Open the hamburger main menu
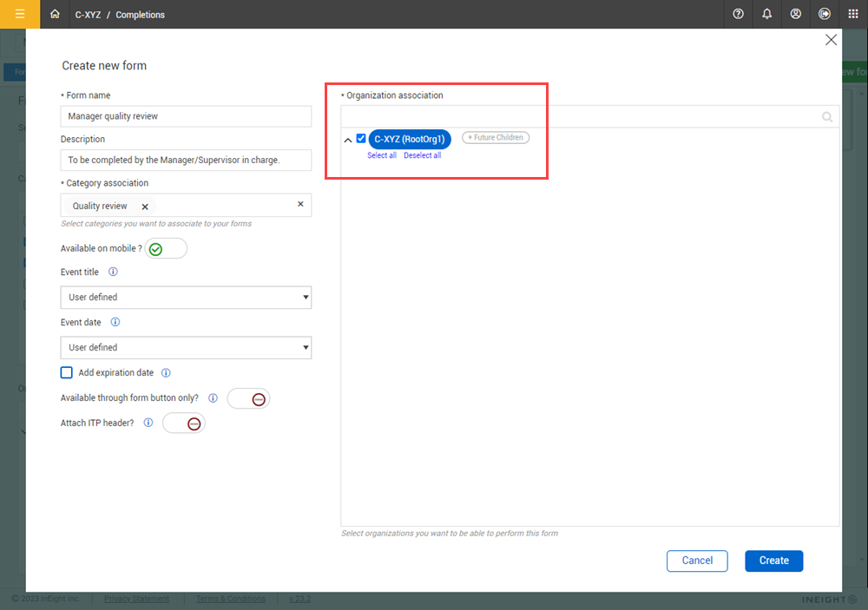This screenshot has width=868, height=610. [x=19, y=14]
